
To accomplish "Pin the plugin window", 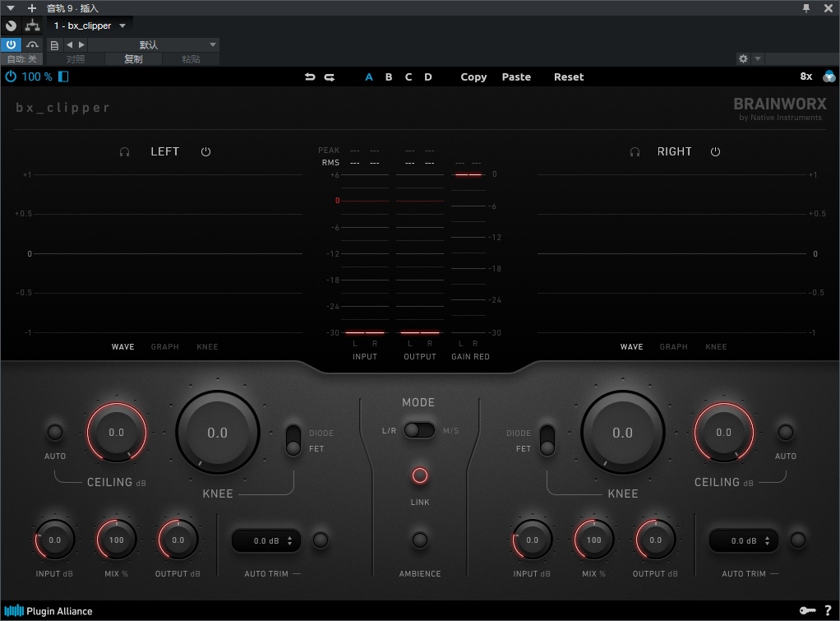I will (x=806, y=8).
